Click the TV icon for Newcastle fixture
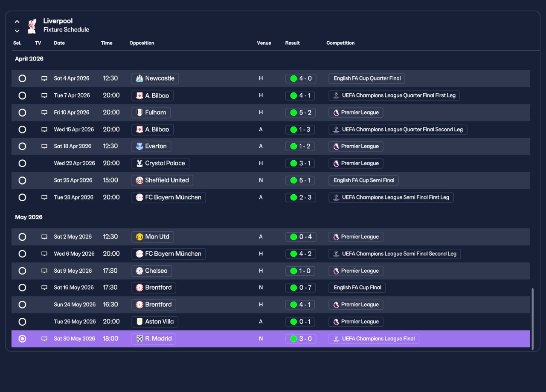 [44, 78]
